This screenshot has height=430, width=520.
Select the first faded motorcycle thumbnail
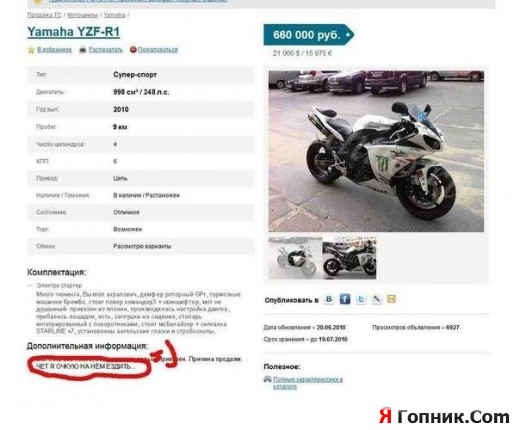pos(295,258)
